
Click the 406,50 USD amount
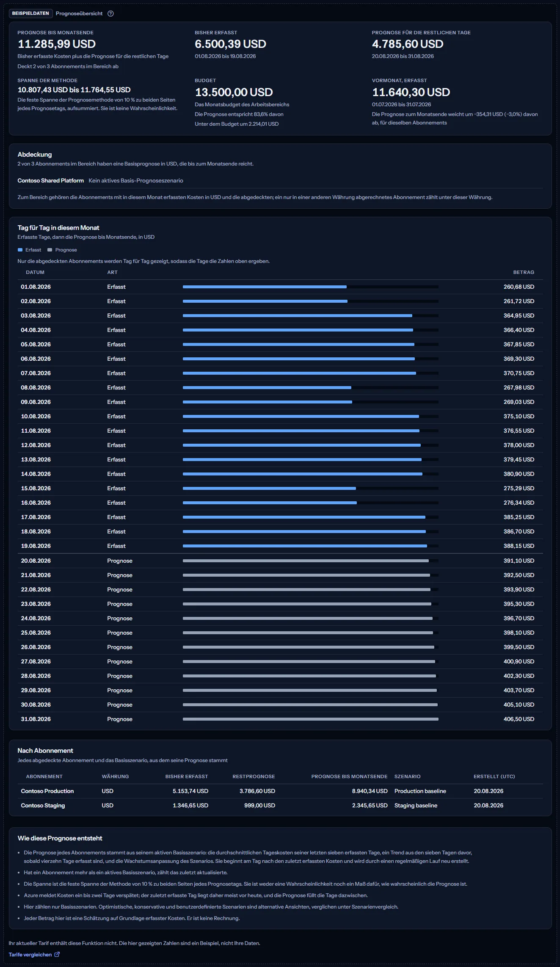point(519,719)
